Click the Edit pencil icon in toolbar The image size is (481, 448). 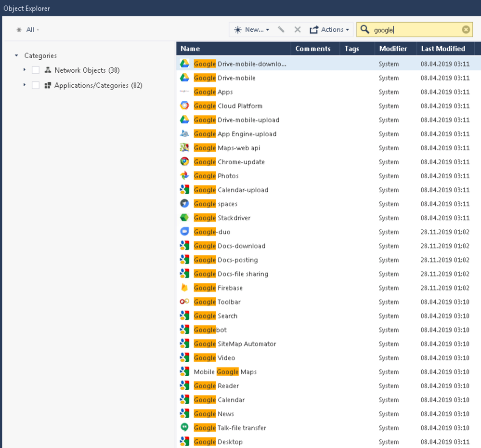[281, 29]
